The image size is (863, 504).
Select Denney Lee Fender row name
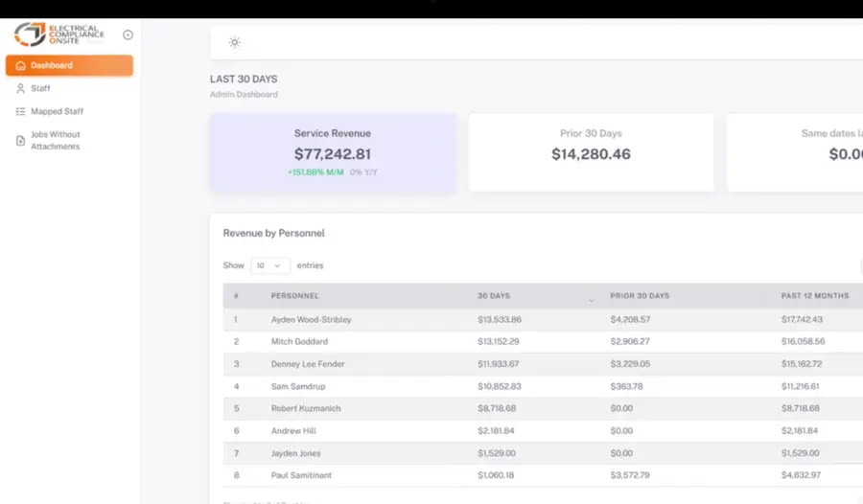click(308, 364)
